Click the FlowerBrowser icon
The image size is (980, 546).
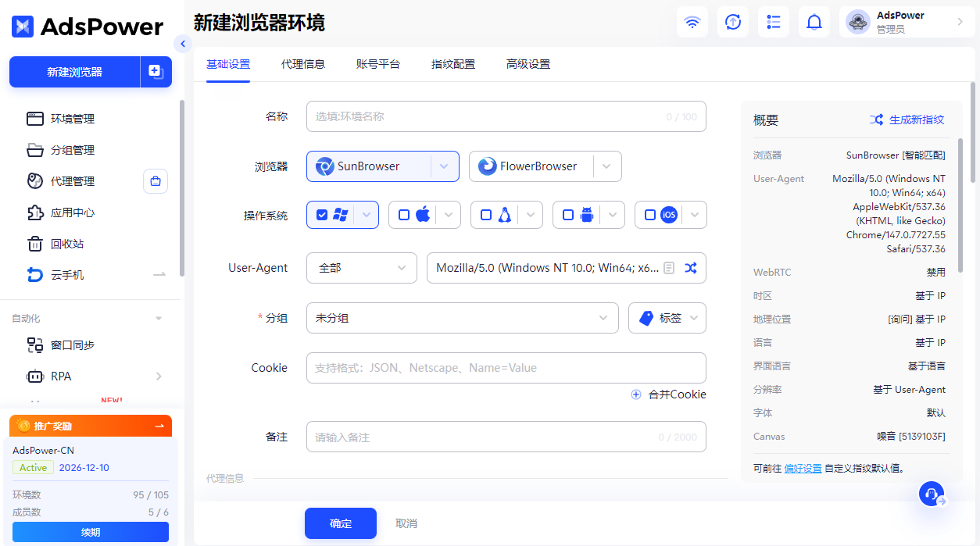(488, 166)
